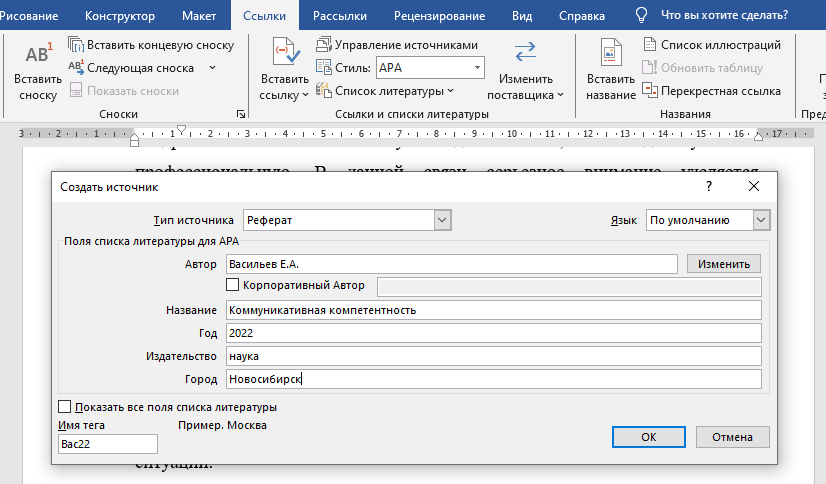Click Insert Citation (Вставить ссылку) icon
826x484 pixels.
(x=284, y=53)
